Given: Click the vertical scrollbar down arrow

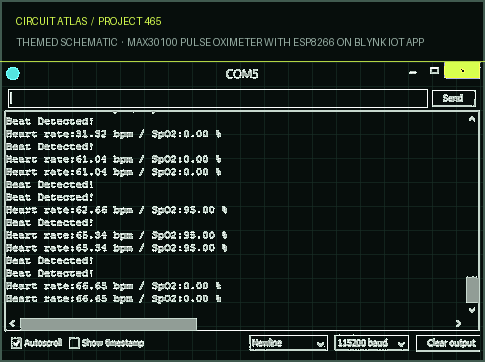Looking at the screenshot, I should coord(472,310).
